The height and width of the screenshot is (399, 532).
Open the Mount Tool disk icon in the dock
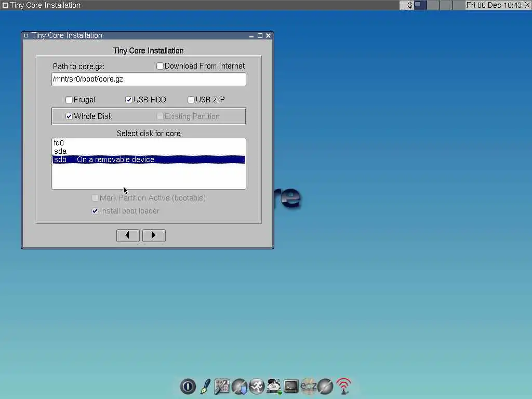point(274,387)
